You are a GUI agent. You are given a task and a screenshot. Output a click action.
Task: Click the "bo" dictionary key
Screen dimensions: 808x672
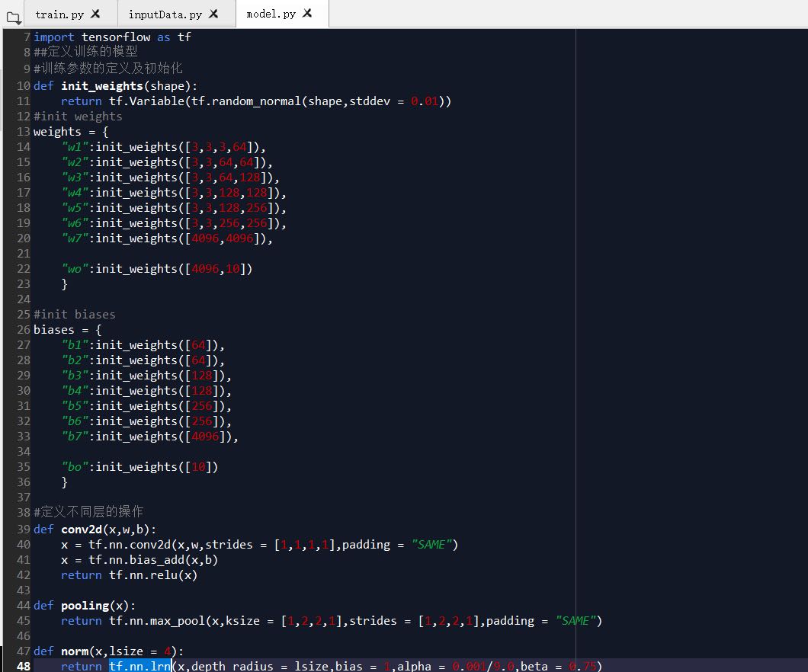coord(75,466)
